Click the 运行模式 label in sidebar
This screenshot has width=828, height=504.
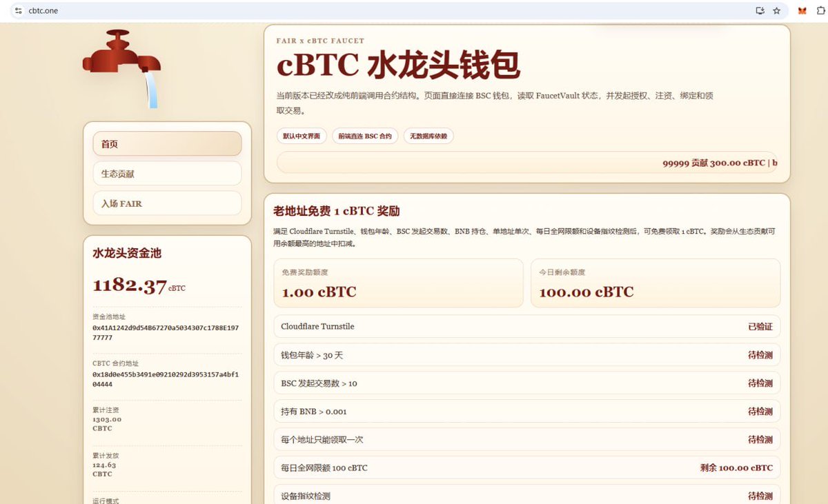point(106,501)
